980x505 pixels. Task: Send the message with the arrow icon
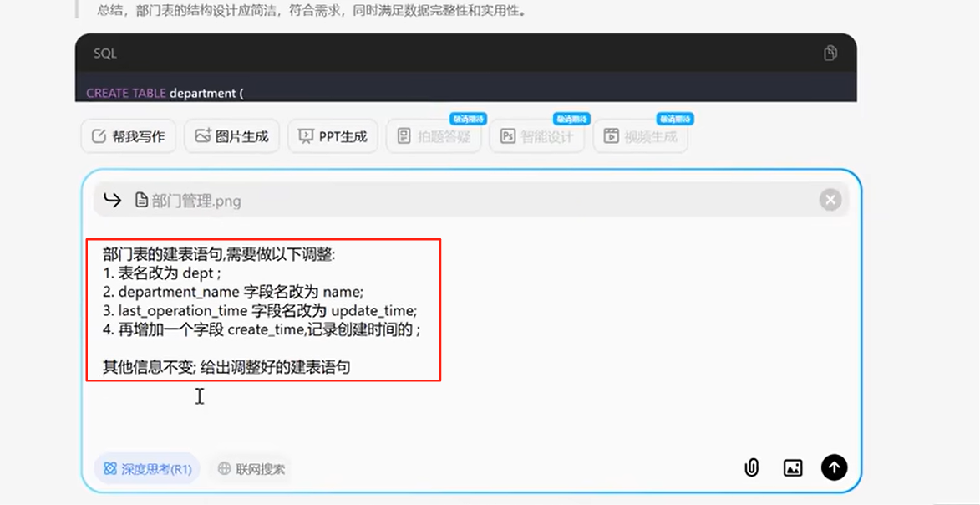(834, 467)
